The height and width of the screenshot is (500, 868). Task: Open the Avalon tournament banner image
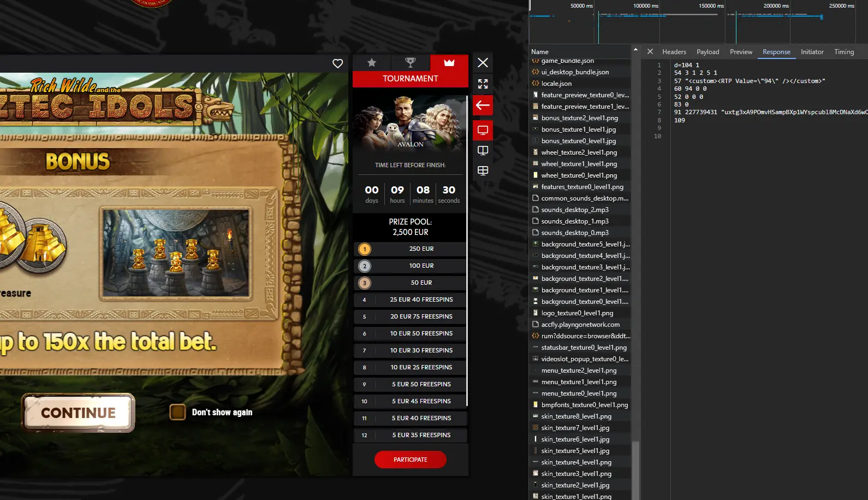(x=411, y=123)
